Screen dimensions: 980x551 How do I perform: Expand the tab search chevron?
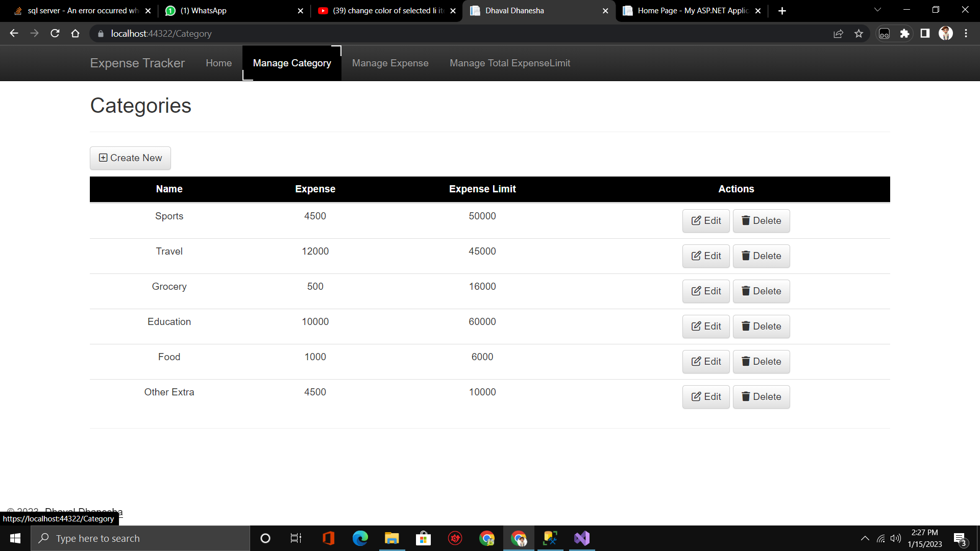(x=877, y=10)
